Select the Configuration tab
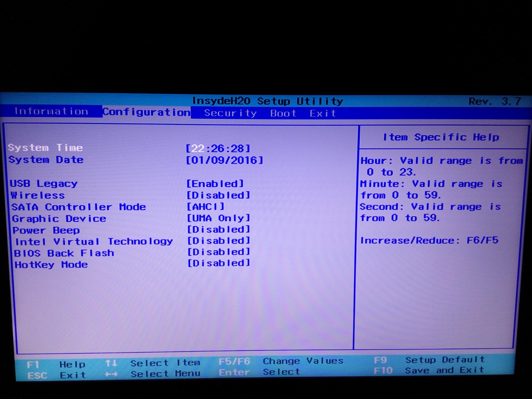This screenshot has width=532, height=399. click(146, 112)
